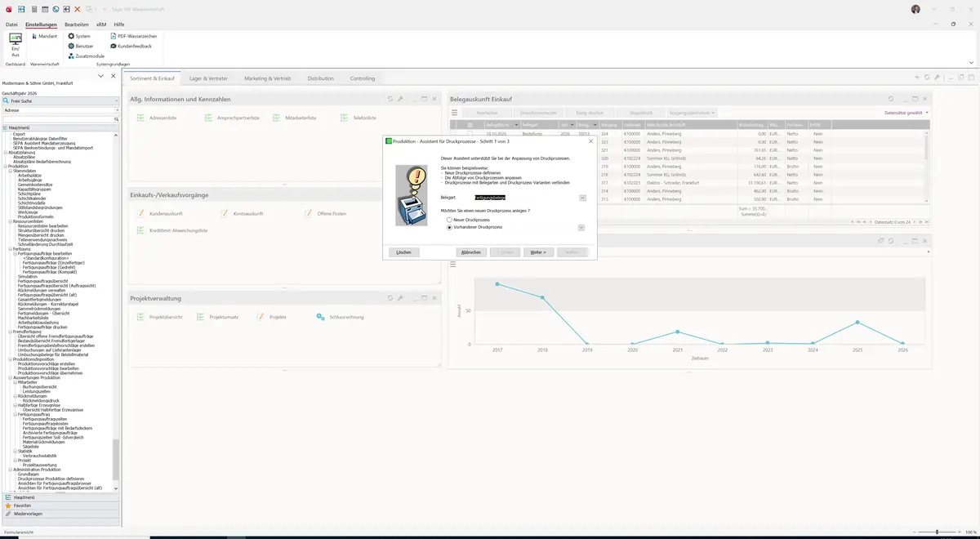This screenshot has width=980, height=539.
Task: Open the Vorgangsübersichten dropdown button
Action: point(692,113)
